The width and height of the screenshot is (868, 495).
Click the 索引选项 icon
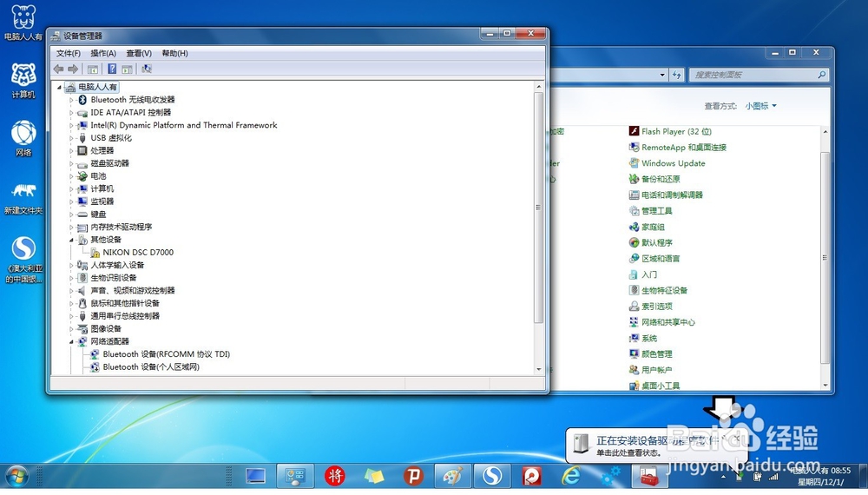coord(634,307)
